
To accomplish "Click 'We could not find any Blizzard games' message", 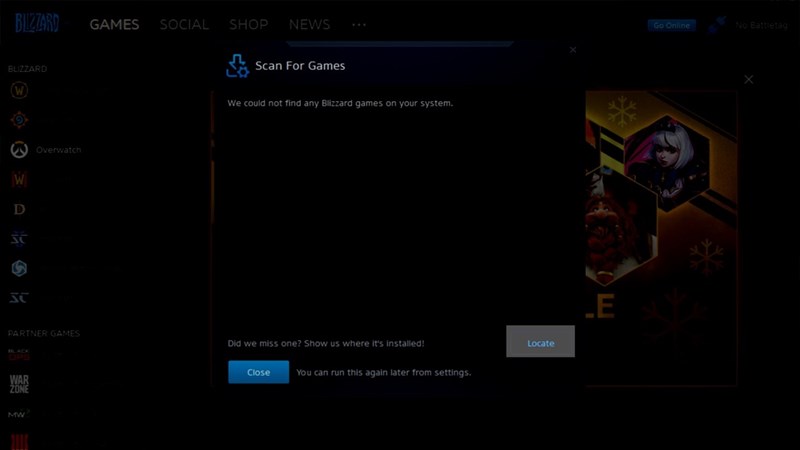I will [x=340, y=103].
